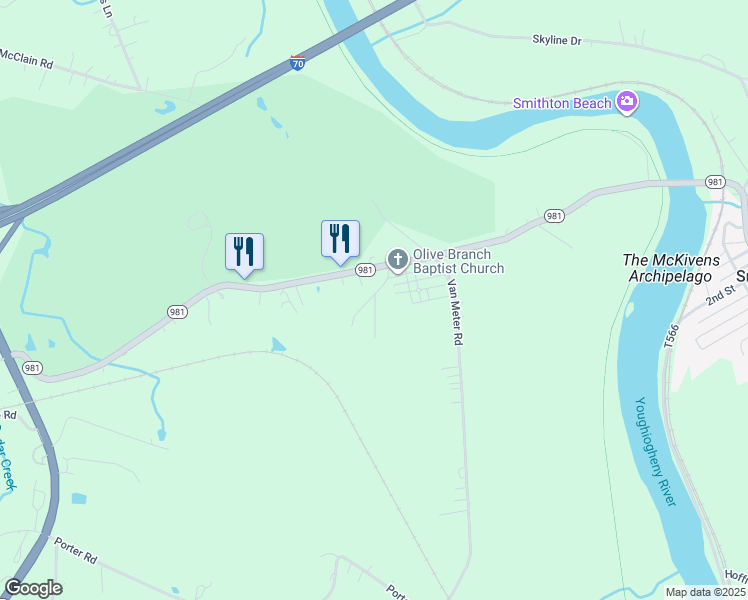Click the McClain Rd road label
Image resolution: width=748 pixels, height=600 pixels.
(x=26, y=59)
